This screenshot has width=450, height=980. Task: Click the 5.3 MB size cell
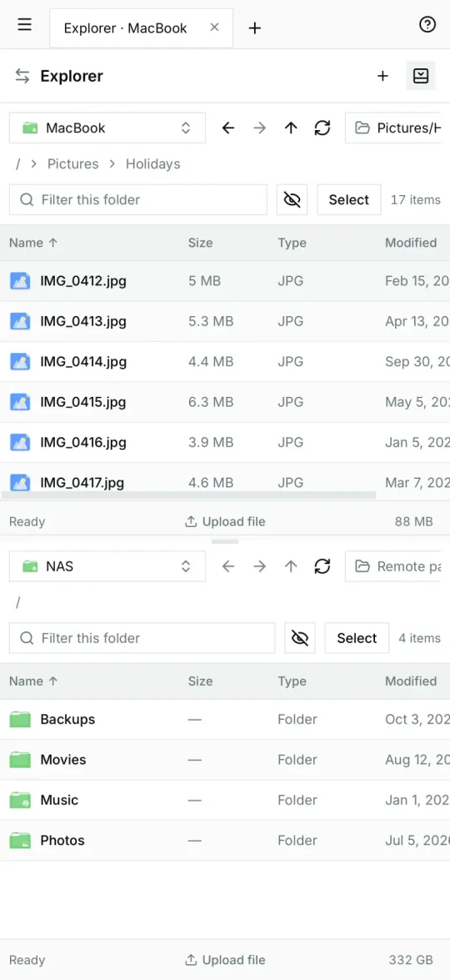(211, 322)
